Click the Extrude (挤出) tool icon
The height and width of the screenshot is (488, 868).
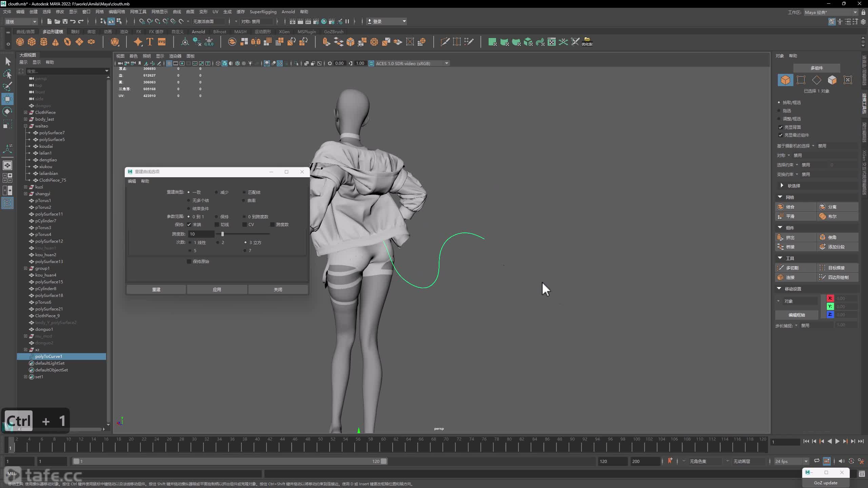tap(781, 237)
